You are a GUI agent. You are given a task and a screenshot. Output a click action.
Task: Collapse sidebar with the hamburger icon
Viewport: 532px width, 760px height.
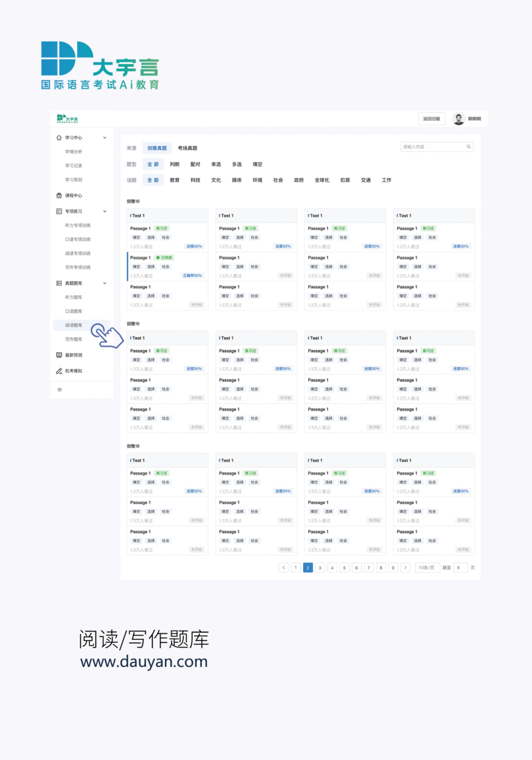tap(60, 390)
